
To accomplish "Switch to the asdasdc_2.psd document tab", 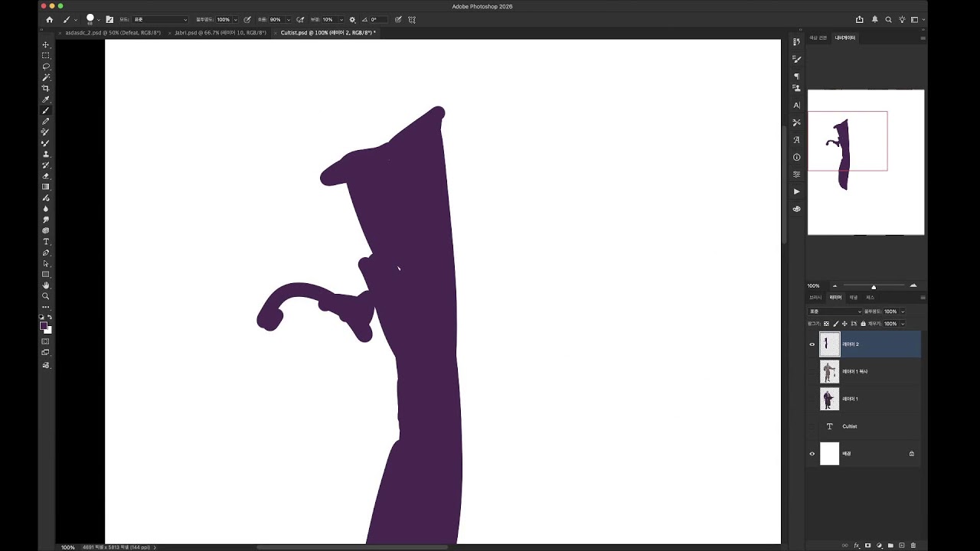I will [113, 33].
